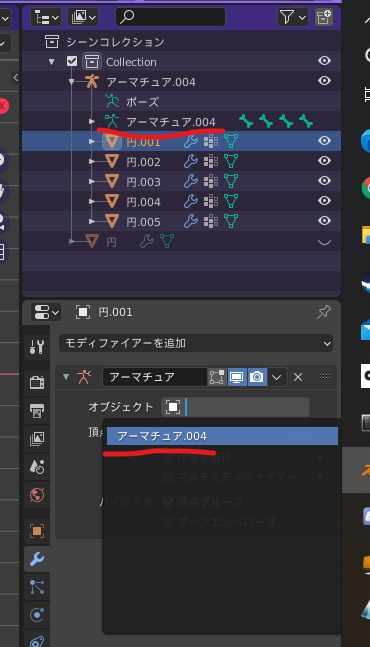Click the orange armature object icon
Image resolution: width=370 pixels, height=647 pixels.
coord(92,81)
